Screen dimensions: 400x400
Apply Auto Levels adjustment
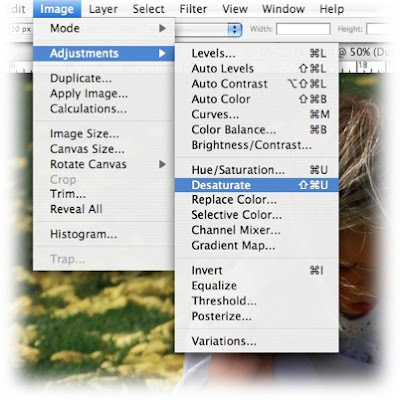[x=257, y=69]
